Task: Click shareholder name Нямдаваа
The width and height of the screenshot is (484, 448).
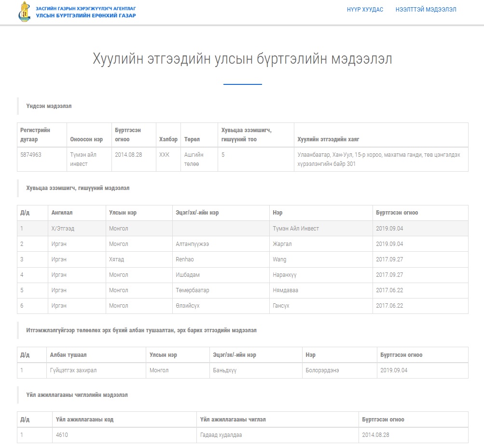Action: click(x=285, y=290)
